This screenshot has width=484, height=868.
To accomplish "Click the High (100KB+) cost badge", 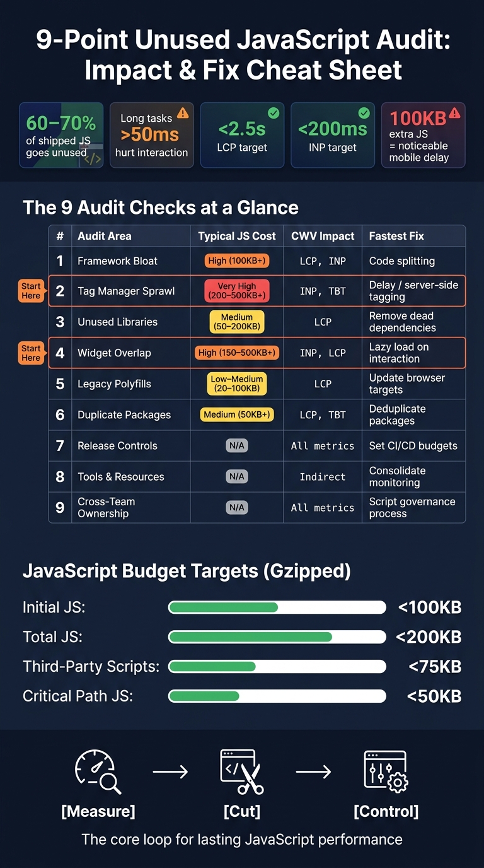I will pos(237,261).
